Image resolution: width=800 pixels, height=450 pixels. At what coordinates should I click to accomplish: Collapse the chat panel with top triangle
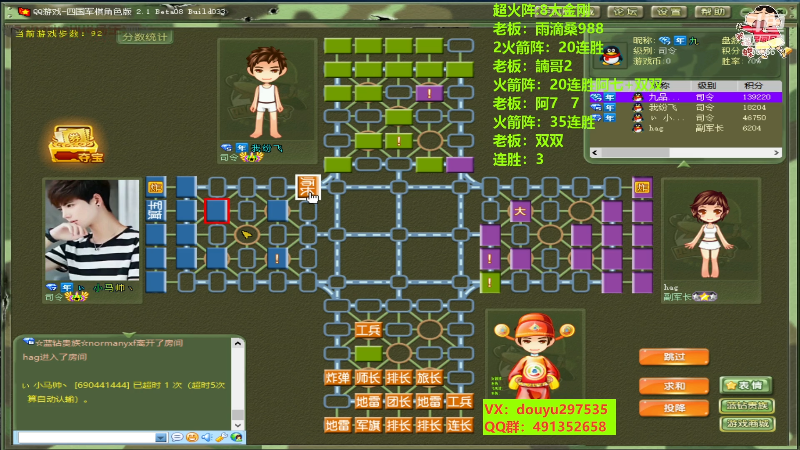[x=129, y=335]
